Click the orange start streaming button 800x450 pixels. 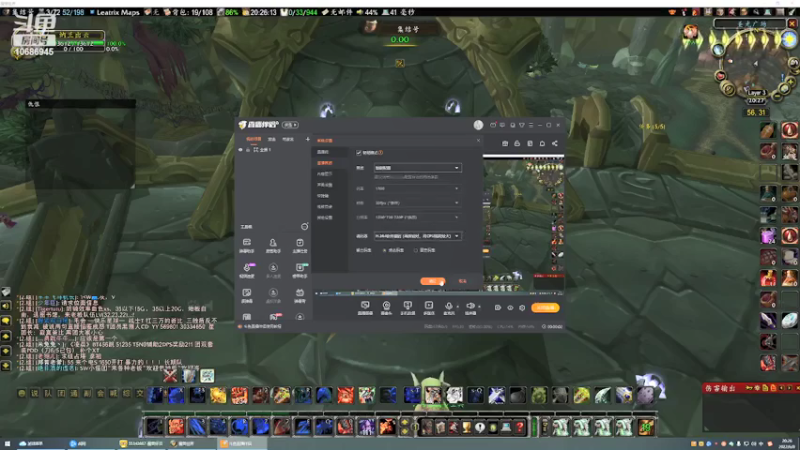(545, 308)
